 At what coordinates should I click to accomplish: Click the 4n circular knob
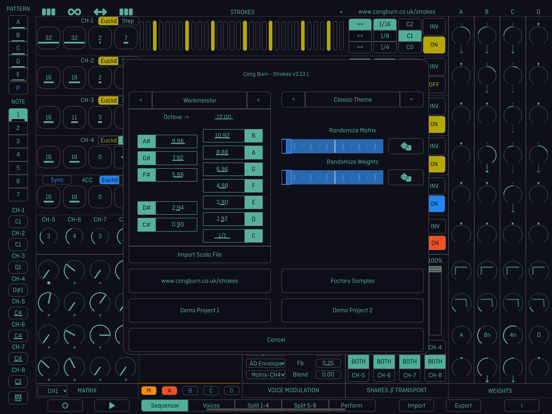click(513, 335)
